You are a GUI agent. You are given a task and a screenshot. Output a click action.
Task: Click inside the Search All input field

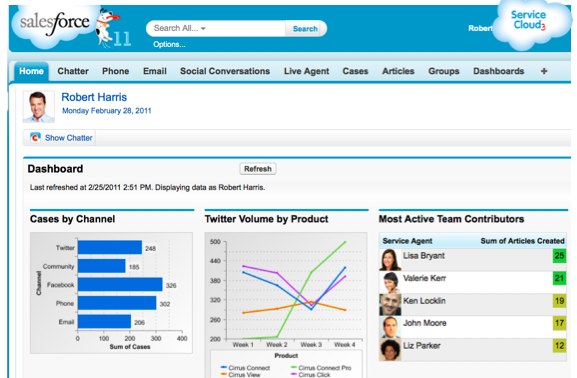click(x=216, y=28)
